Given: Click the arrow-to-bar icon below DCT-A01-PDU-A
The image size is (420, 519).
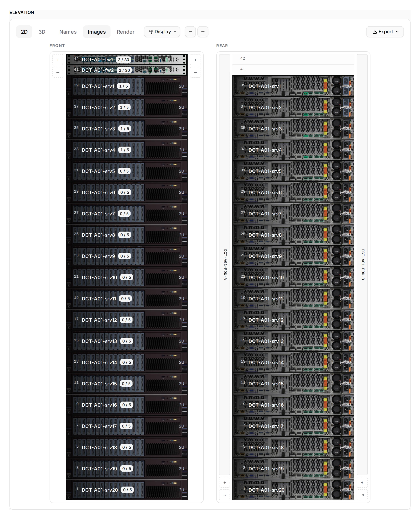Looking at the screenshot, I should coord(225,495).
